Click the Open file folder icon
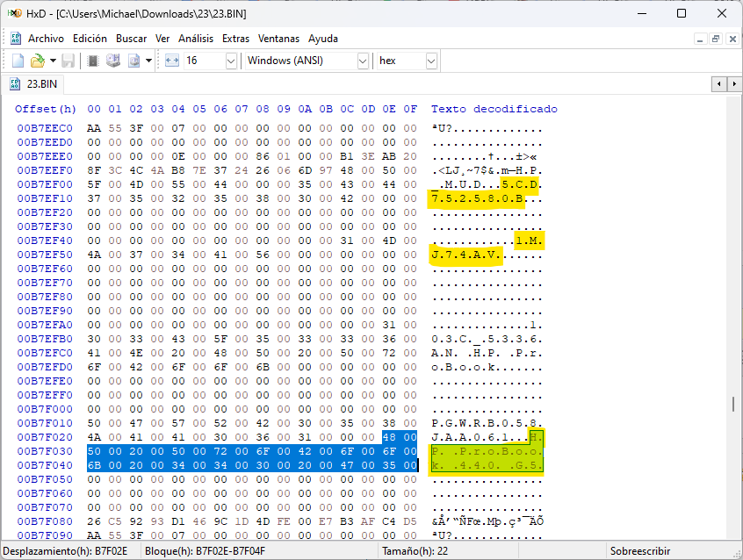This screenshot has width=743, height=560. click(37, 61)
